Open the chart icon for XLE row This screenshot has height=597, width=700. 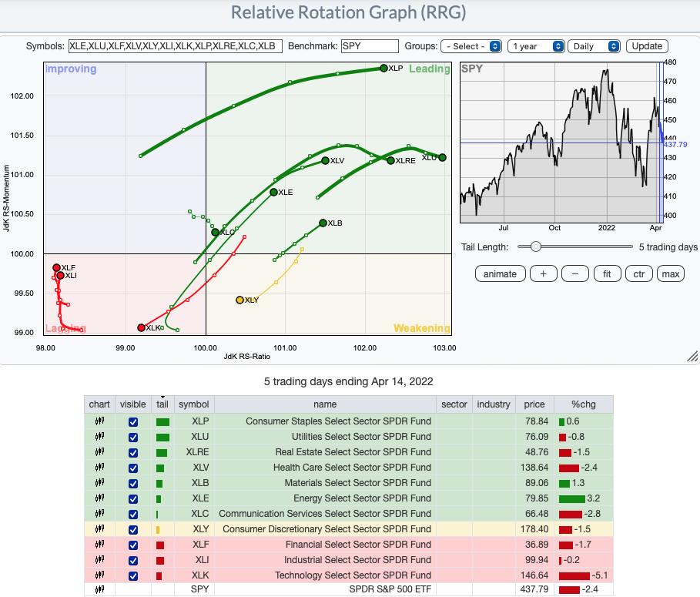click(x=99, y=498)
